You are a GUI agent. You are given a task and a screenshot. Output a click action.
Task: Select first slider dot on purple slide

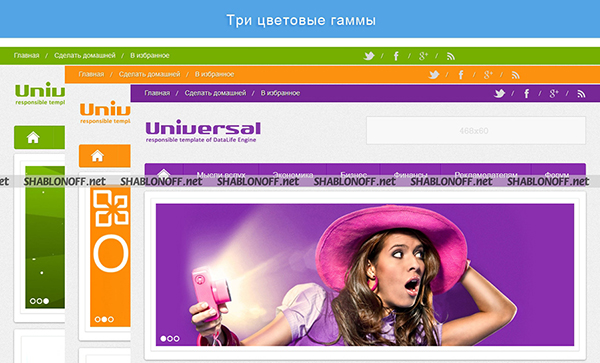(163, 339)
